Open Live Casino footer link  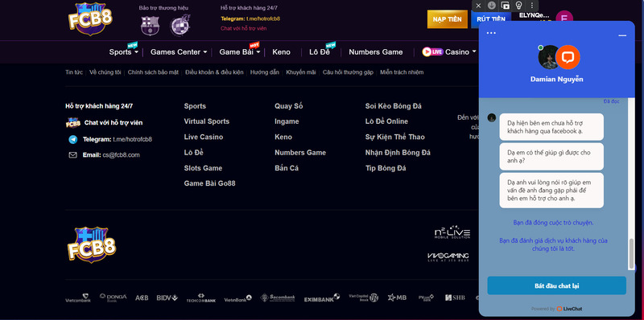[x=204, y=137]
